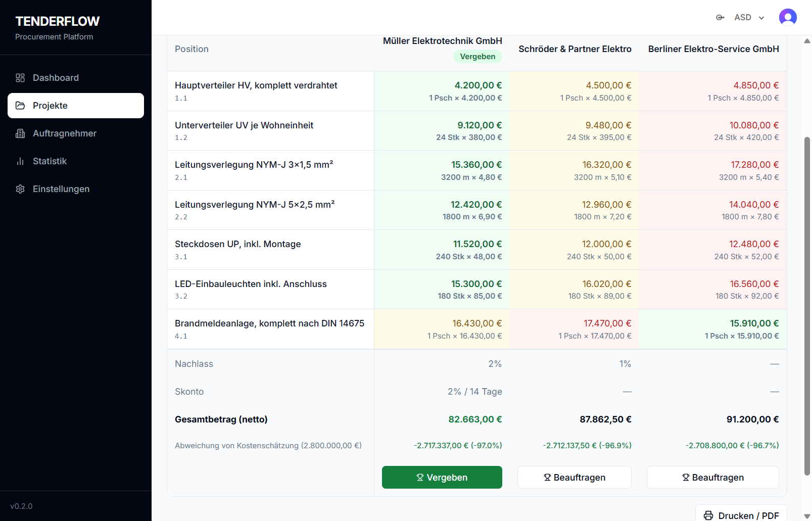Click the Drucken / PDF button
The image size is (812, 521).
coord(741,514)
